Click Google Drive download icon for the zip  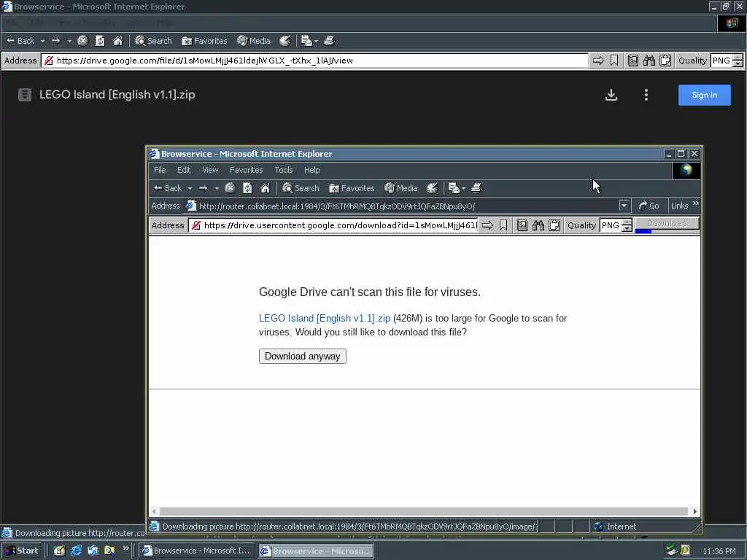[611, 95]
